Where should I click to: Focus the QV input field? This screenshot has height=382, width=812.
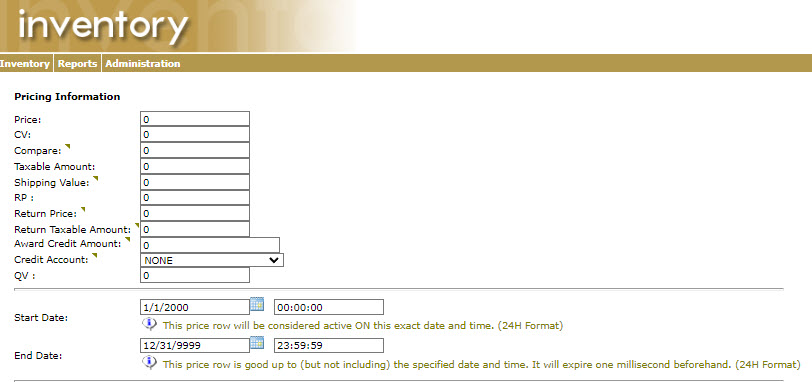(x=195, y=275)
